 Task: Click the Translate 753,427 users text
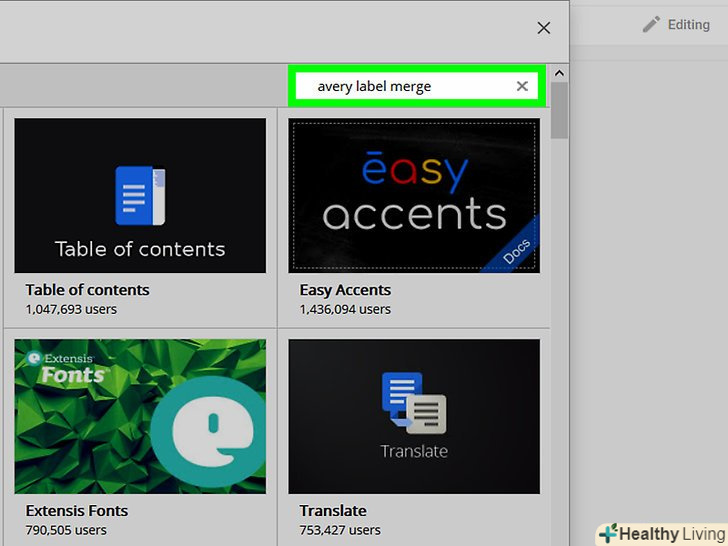341,530
